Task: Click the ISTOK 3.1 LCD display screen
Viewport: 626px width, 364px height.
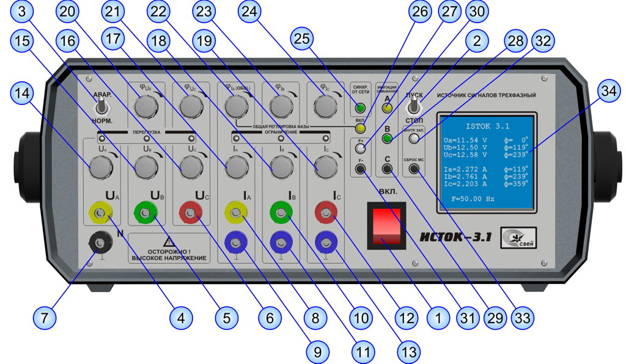Action: [487, 162]
